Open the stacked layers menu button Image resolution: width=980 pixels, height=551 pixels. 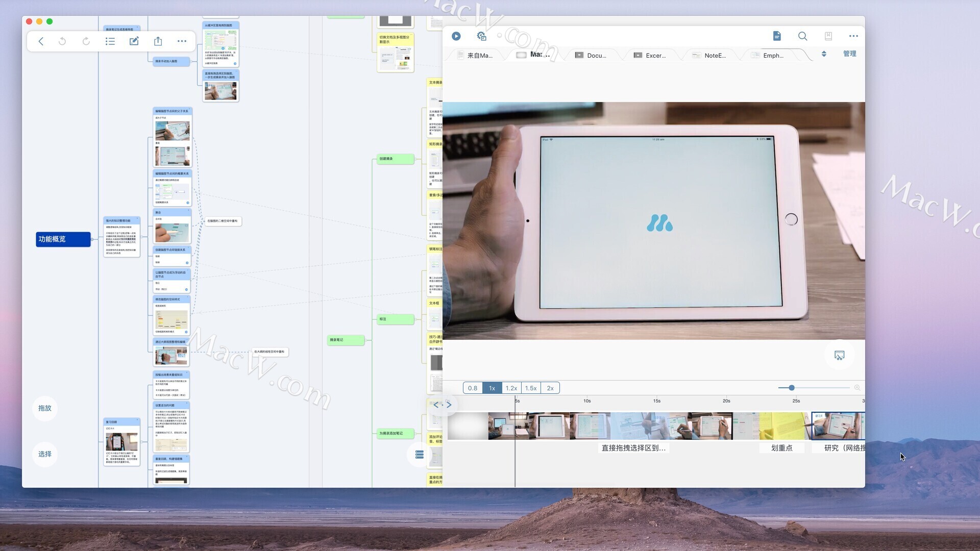click(420, 454)
